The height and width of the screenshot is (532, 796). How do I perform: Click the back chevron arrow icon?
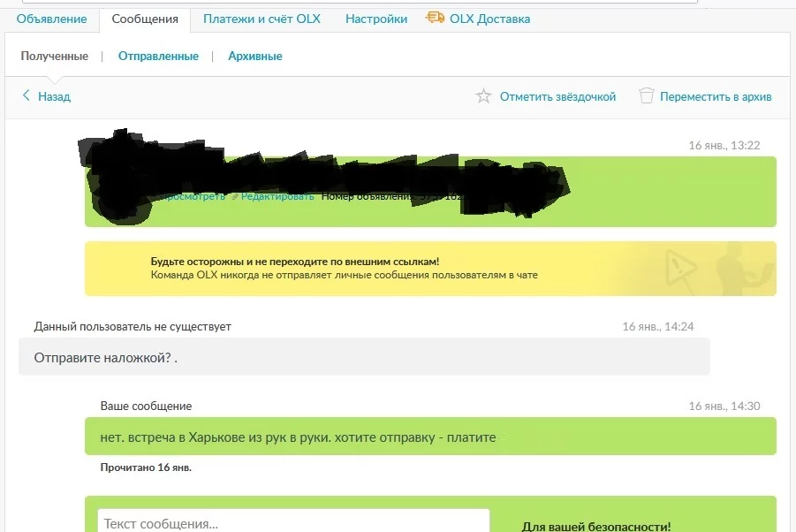click(x=27, y=95)
